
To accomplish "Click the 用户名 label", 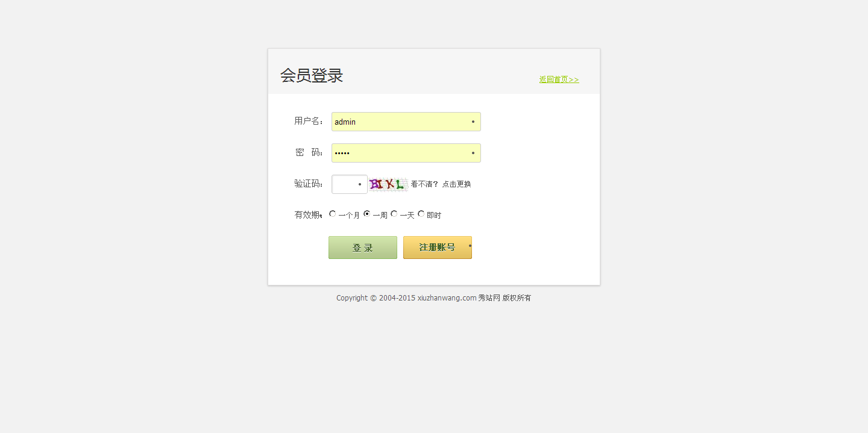I will click(x=309, y=121).
